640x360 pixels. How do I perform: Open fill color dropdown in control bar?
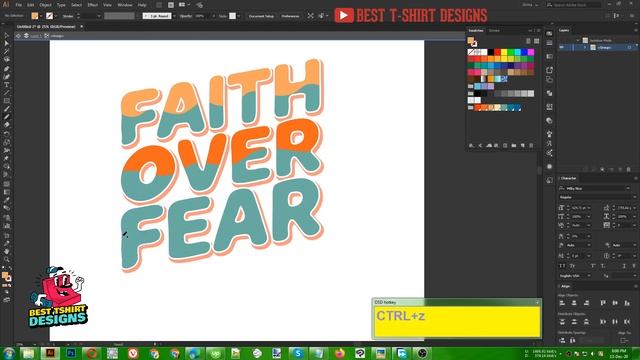41,16
